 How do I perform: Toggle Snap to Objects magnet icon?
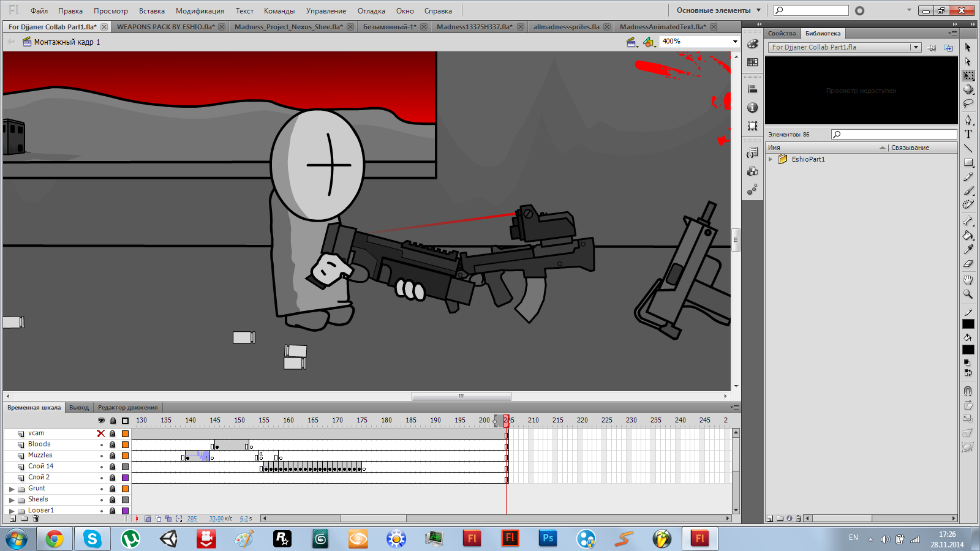(x=968, y=391)
